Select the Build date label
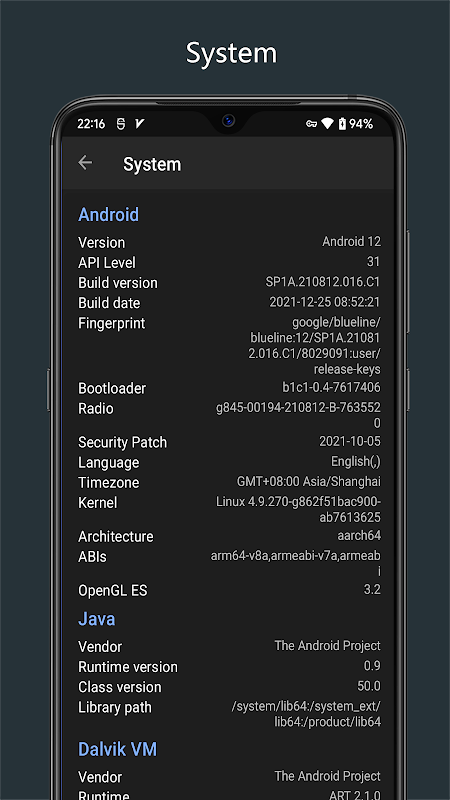450x800 pixels. click(x=109, y=303)
